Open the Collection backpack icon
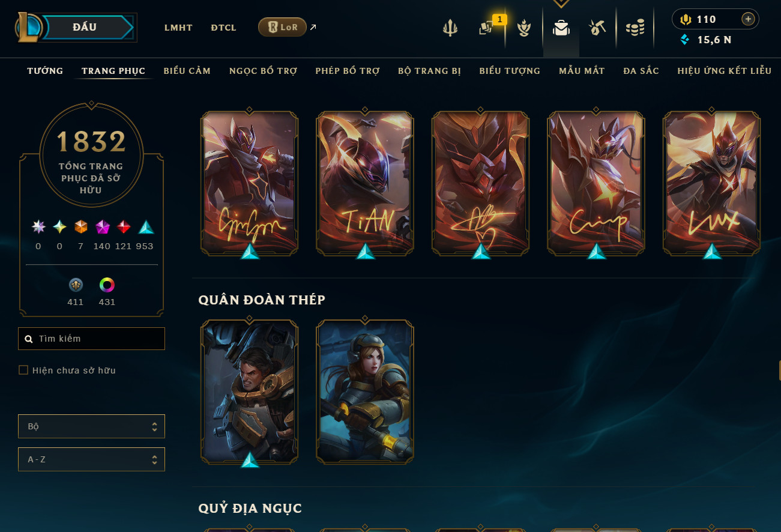 (561, 28)
